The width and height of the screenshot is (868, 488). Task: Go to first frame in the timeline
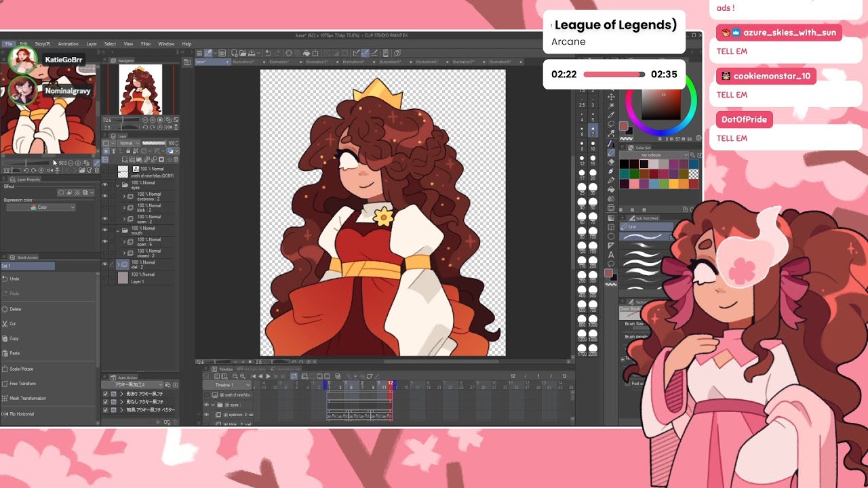254,376
